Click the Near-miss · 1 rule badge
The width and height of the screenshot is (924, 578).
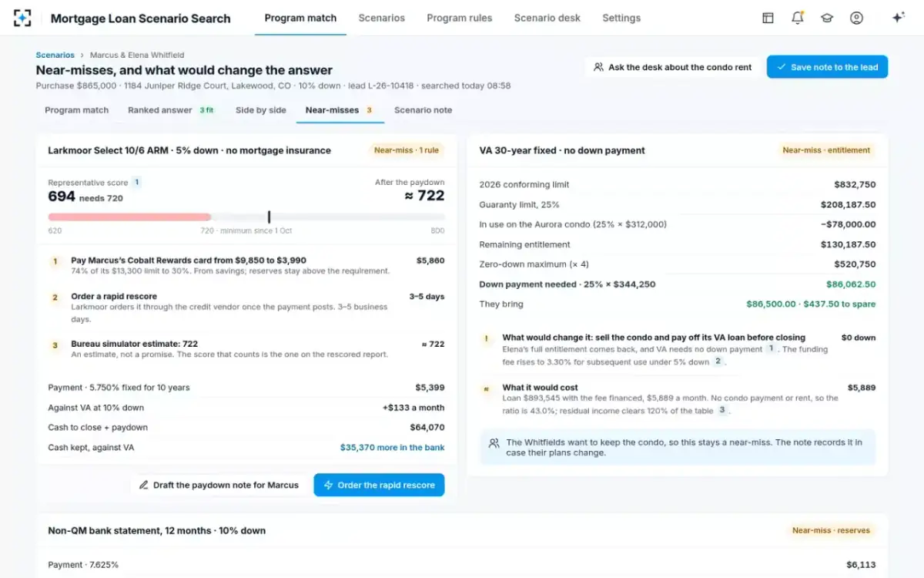pos(407,150)
